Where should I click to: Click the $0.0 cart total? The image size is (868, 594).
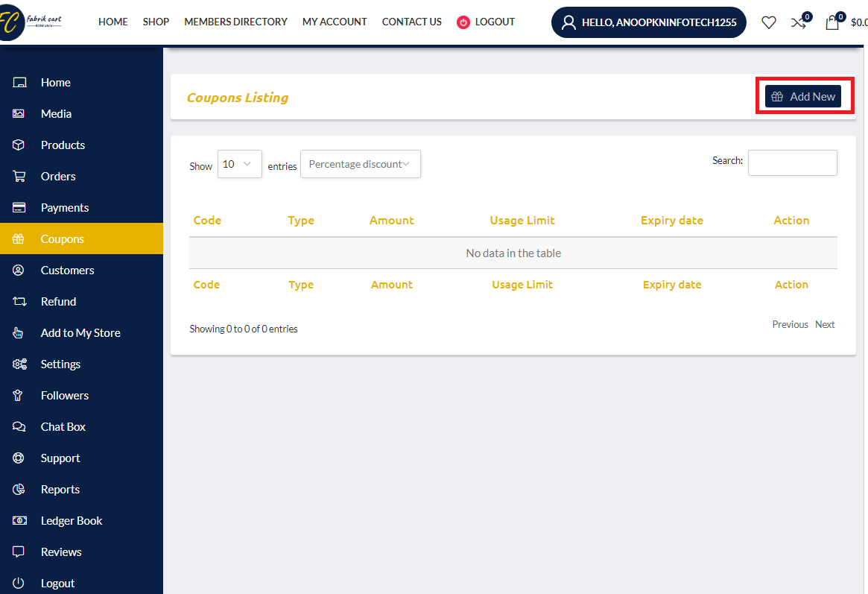858,22
